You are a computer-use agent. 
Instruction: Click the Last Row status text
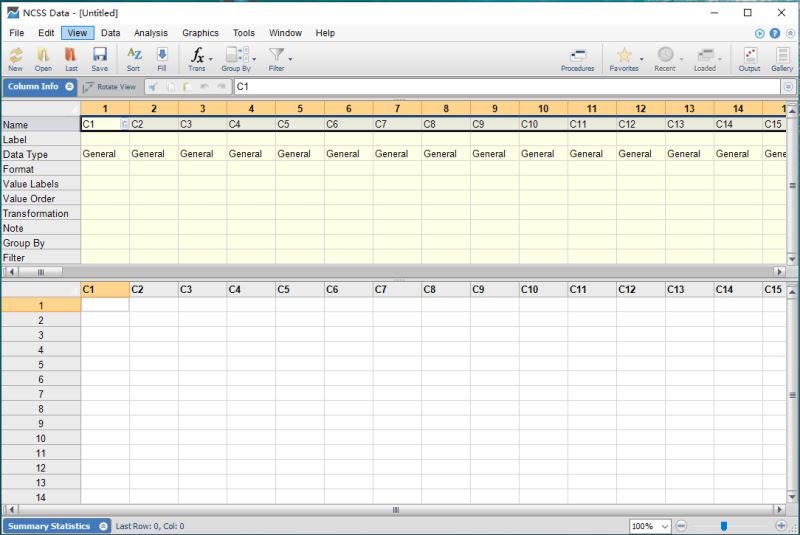click(x=150, y=526)
